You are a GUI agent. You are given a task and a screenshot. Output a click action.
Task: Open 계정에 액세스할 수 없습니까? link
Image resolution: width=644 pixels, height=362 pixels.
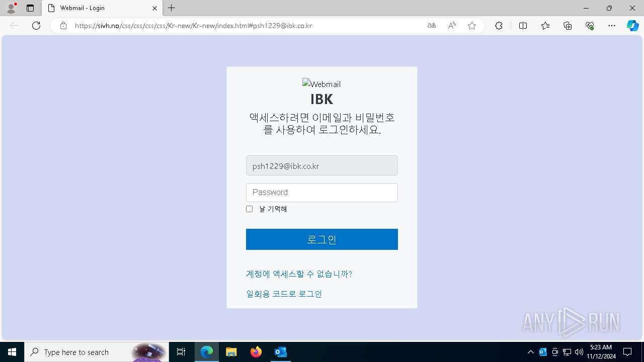click(x=299, y=274)
